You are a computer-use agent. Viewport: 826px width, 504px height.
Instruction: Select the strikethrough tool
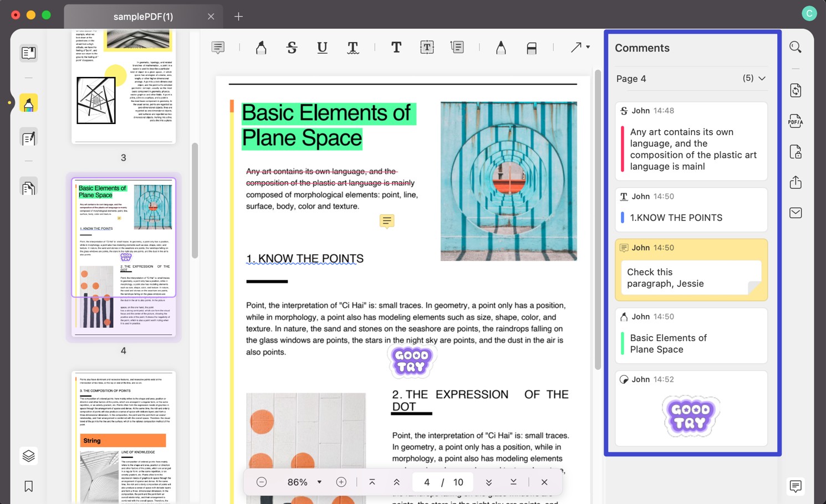click(x=292, y=48)
